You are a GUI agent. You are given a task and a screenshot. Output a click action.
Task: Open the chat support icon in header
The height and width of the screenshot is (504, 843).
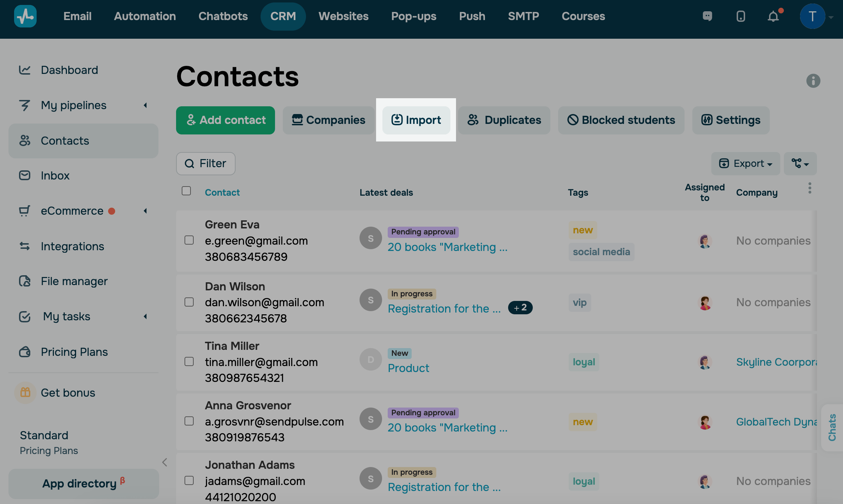pos(707,16)
